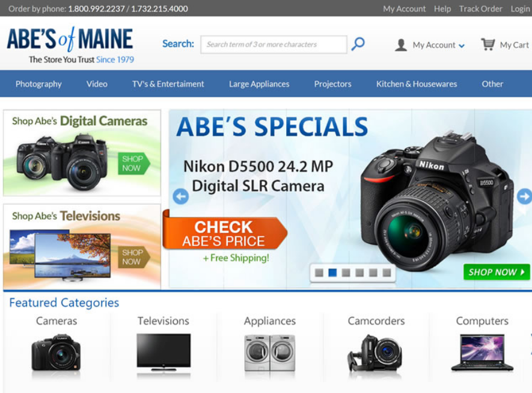Image resolution: width=532 pixels, height=393 pixels.
Task: Click the Featured Categories heading
Action: click(x=64, y=302)
